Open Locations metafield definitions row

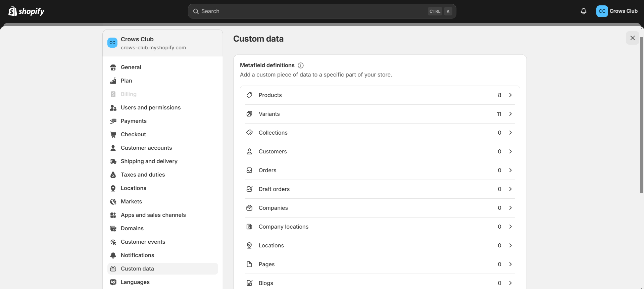coord(380,245)
